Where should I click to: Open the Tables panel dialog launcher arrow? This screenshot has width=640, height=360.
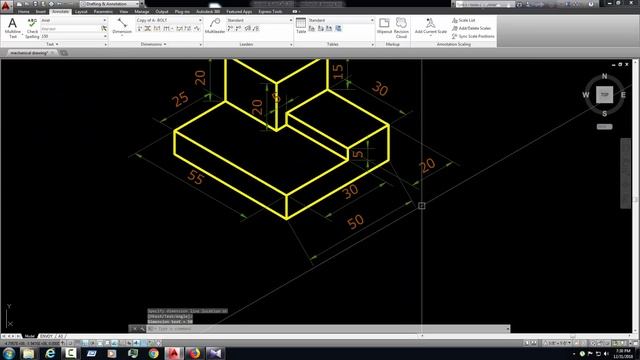click(x=373, y=44)
